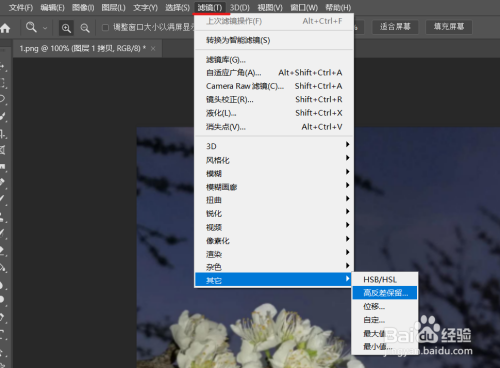This screenshot has width=500, height=368.
Task: Open 滤镜库(G)... from the Filter menu
Action: pos(274,60)
